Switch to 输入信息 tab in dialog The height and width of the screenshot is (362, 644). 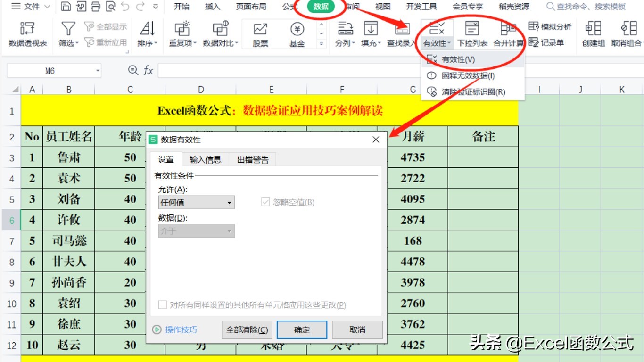(205, 159)
